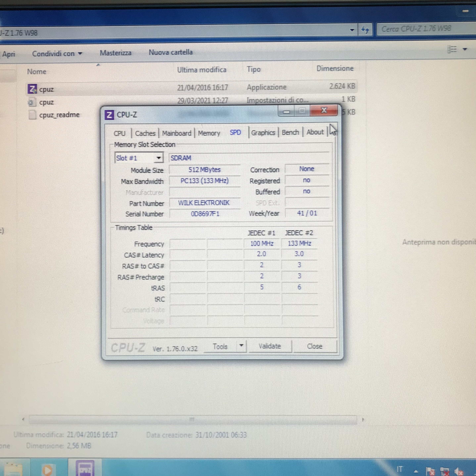476x476 pixels.
Task: Show hidden system tray icons
Action: click(416, 472)
